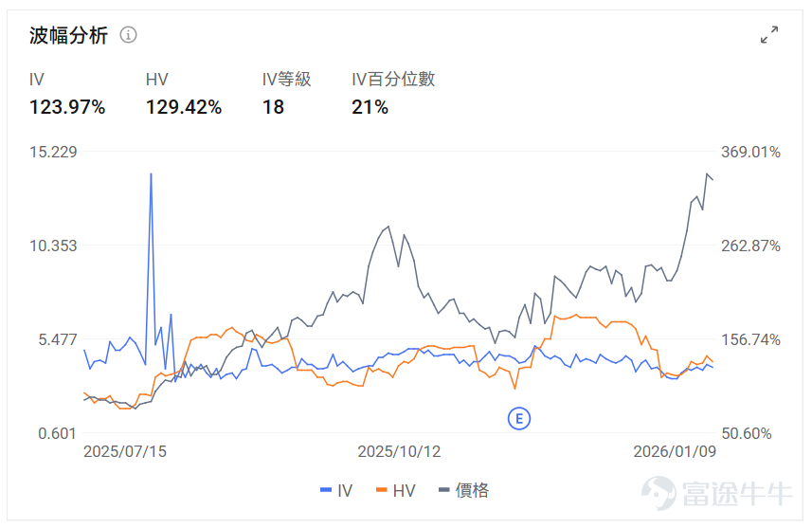Select the IV等級 value 18
The image size is (812, 528).
point(274,107)
